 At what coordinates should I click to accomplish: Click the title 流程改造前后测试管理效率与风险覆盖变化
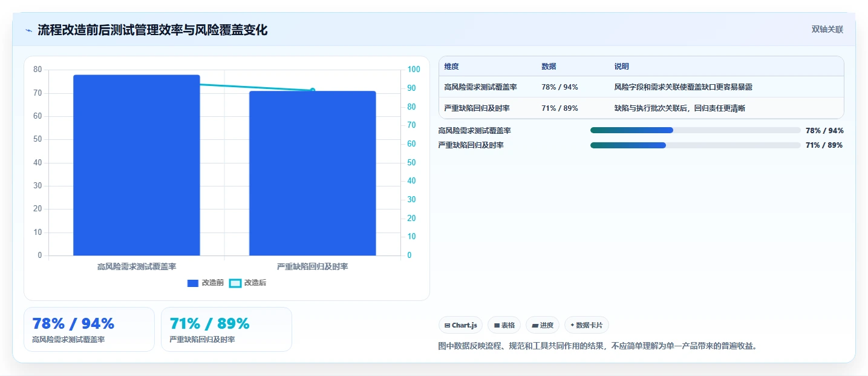[x=152, y=30]
